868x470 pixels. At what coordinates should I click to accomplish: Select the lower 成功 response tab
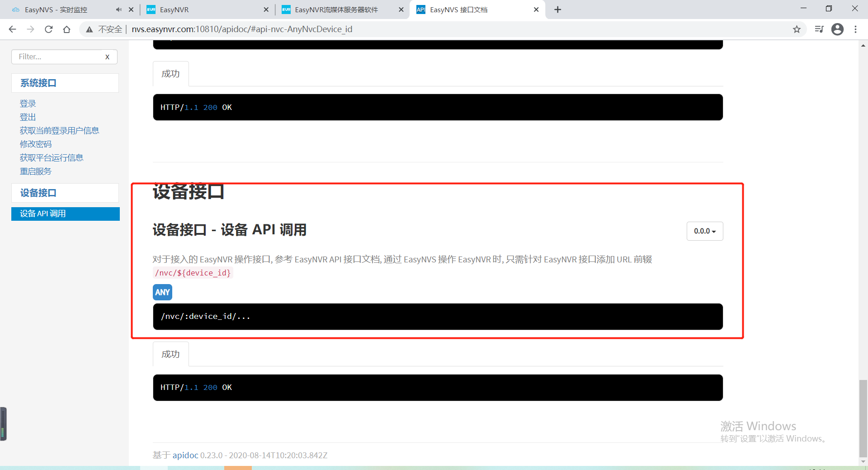[x=170, y=354]
